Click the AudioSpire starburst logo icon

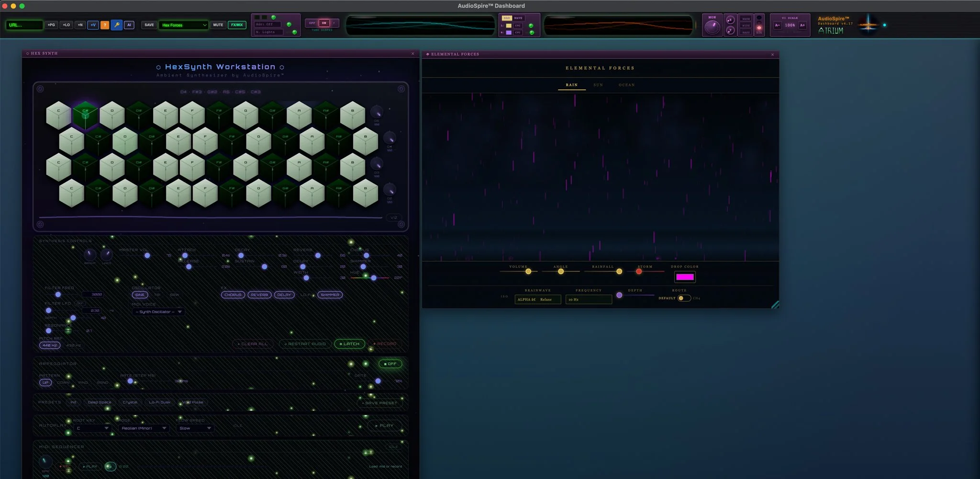pyautogui.click(x=868, y=25)
